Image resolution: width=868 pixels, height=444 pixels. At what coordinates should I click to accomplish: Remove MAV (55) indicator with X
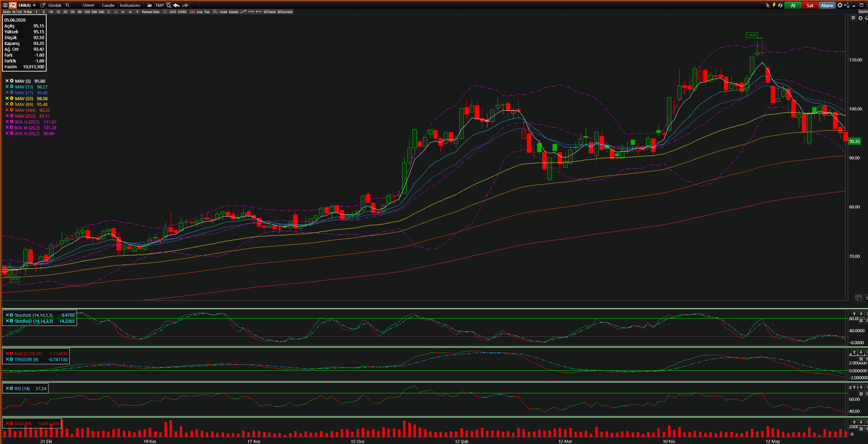click(x=7, y=98)
